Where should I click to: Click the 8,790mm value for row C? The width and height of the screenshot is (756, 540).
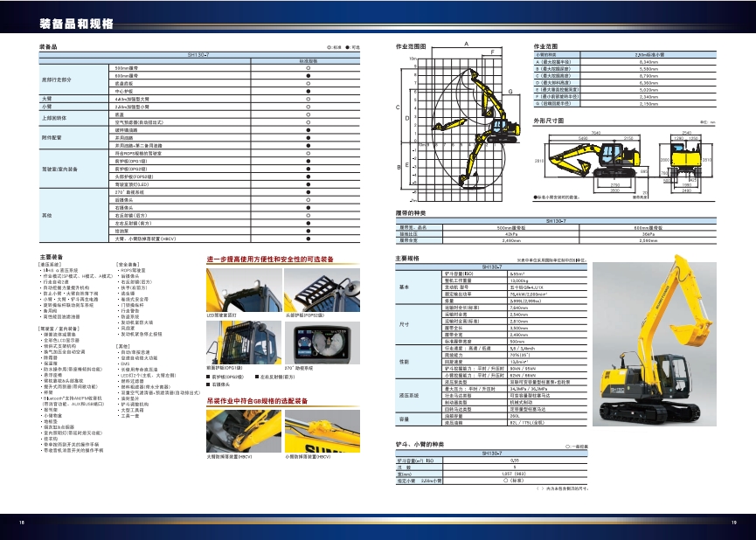(x=648, y=76)
